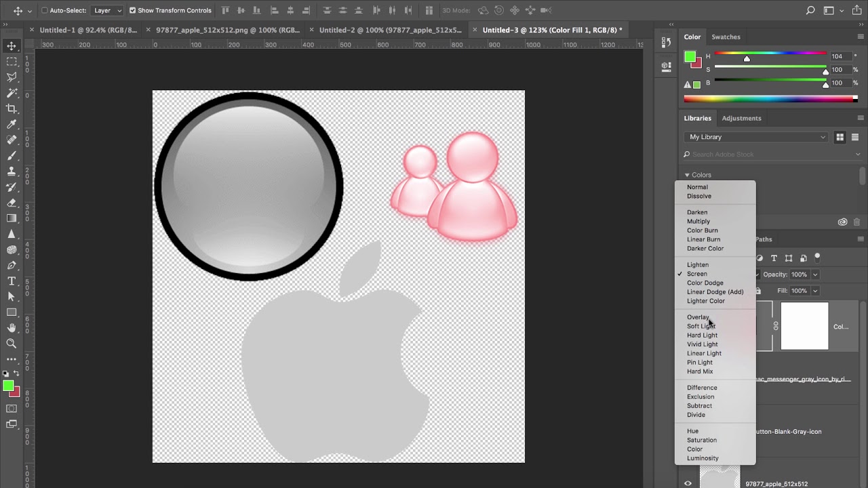Select the Polygonal Lasso tool
This screenshot has height=488, width=868.
[x=12, y=77]
